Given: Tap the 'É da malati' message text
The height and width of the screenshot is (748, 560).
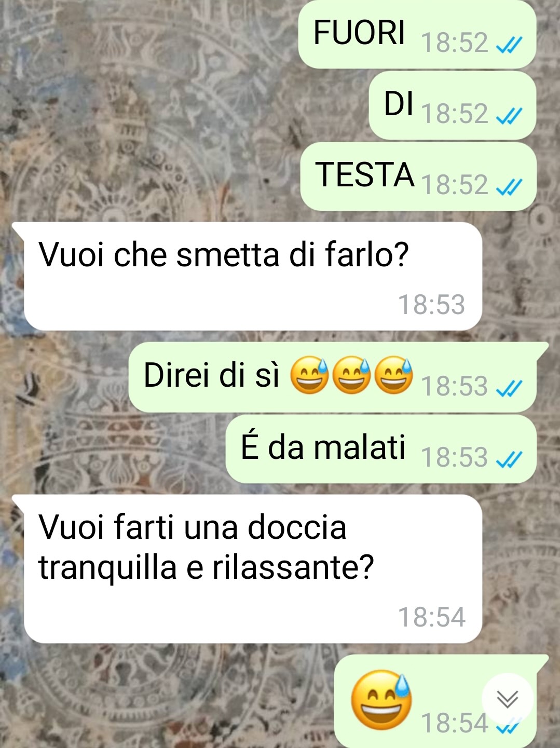Looking at the screenshot, I should (323, 446).
